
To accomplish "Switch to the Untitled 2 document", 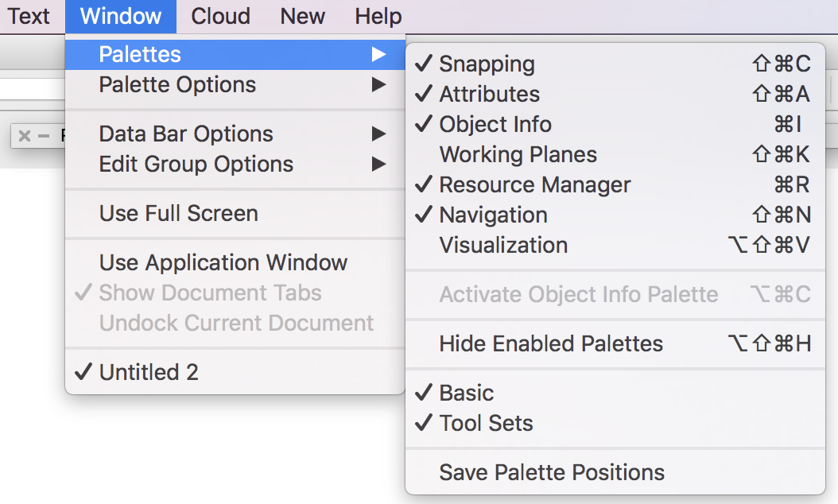I will click(x=149, y=373).
